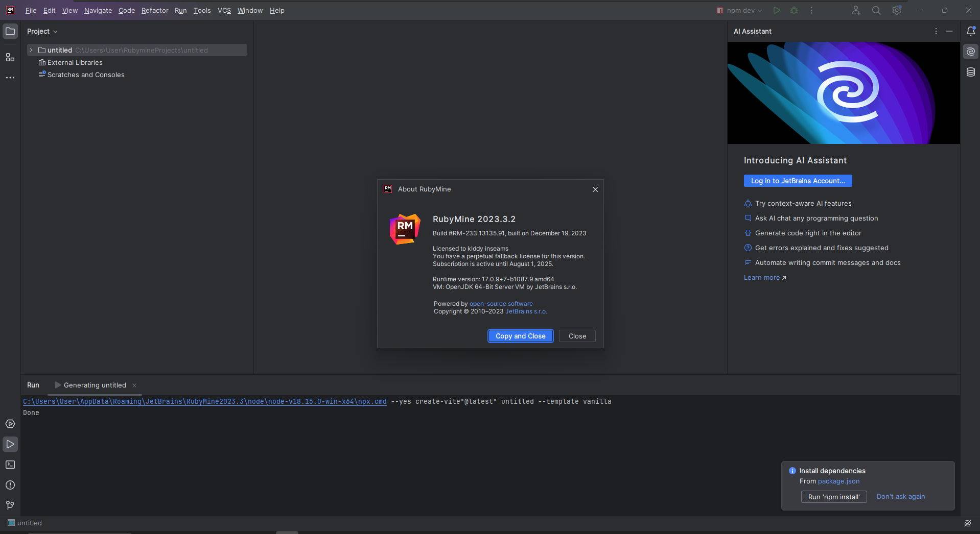The height and width of the screenshot is (534, 980).
Task: Open the Edit menu
Action: pos(49,10)
